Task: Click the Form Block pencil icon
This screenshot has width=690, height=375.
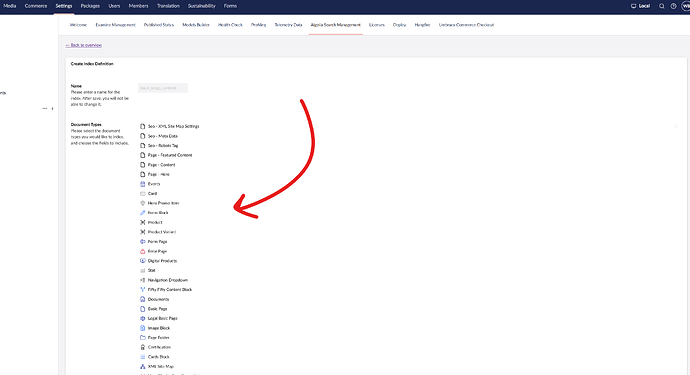Action: coord(143,213)
